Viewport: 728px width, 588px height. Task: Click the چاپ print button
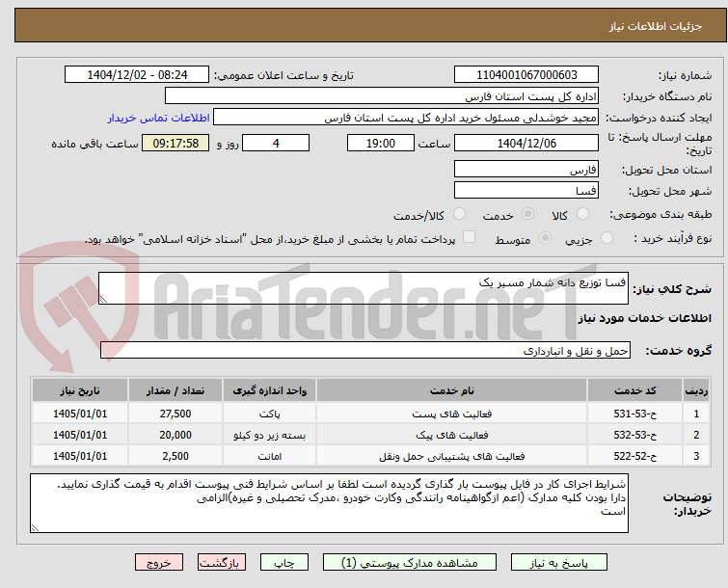coord(283,563)
